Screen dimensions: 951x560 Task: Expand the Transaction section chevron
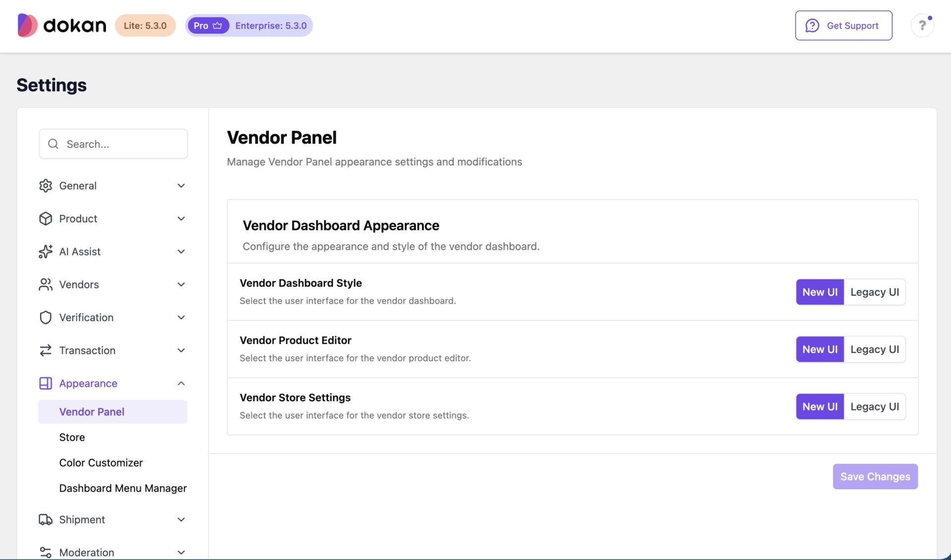click(x=181, y=351)
